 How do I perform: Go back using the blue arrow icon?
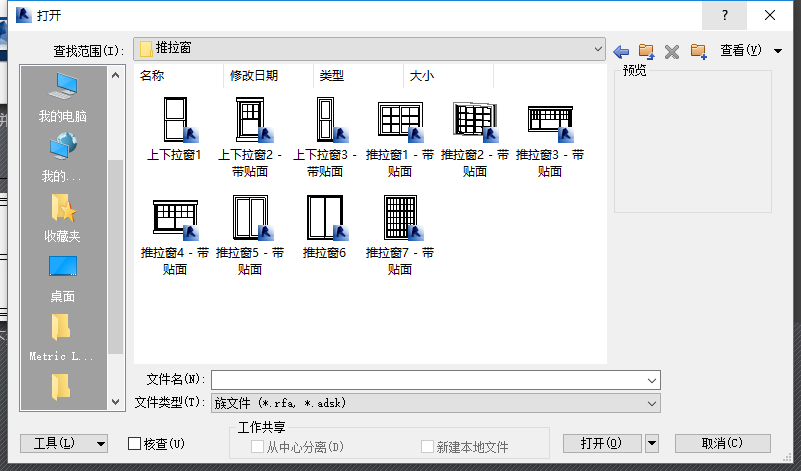[621, 52]
